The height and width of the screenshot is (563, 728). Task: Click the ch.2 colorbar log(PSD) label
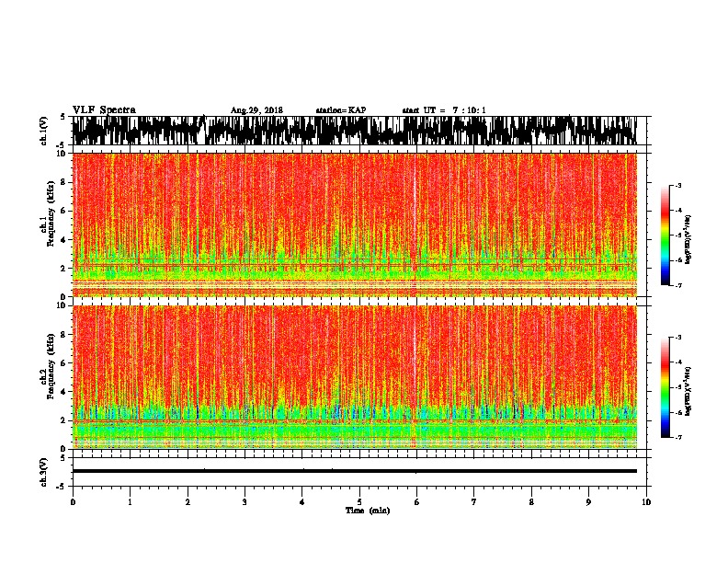pos(688,391)
